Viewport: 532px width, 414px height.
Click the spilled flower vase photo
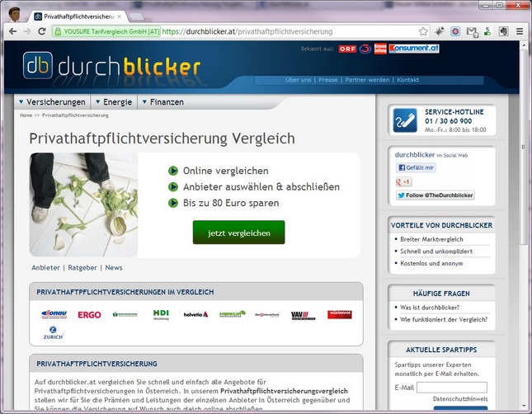point(83,205)
